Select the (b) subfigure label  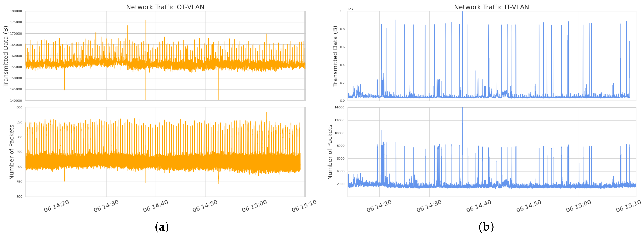486,227
